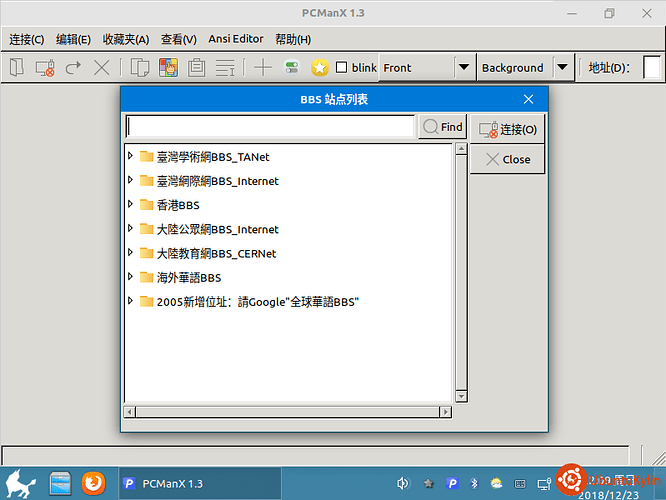Click the green switches preferences icon
The height and width of the screenshot is (500, 666).
tap(292, 68)
